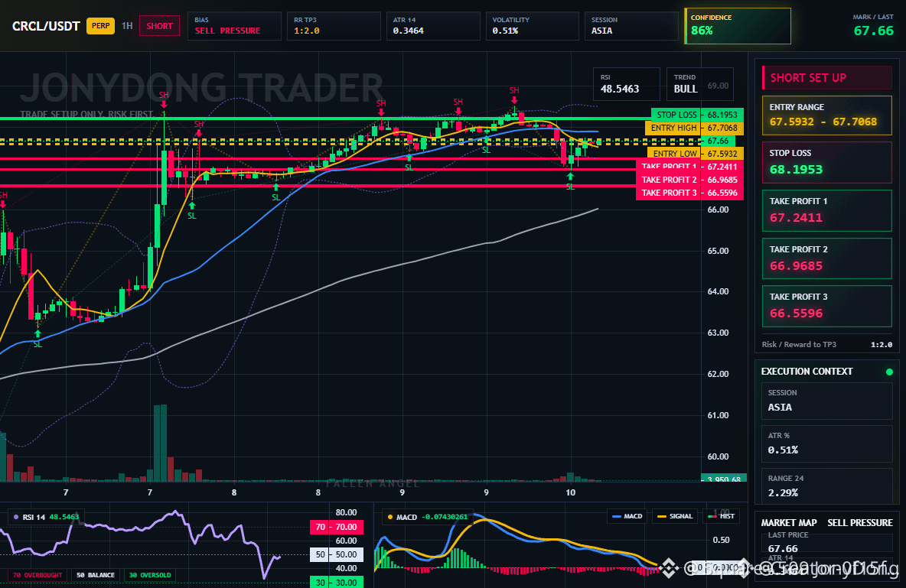This screenshot has height=588, width=906.
Task: Open the BIAS Sell Pressure box
Action: [x=234, y=26]
